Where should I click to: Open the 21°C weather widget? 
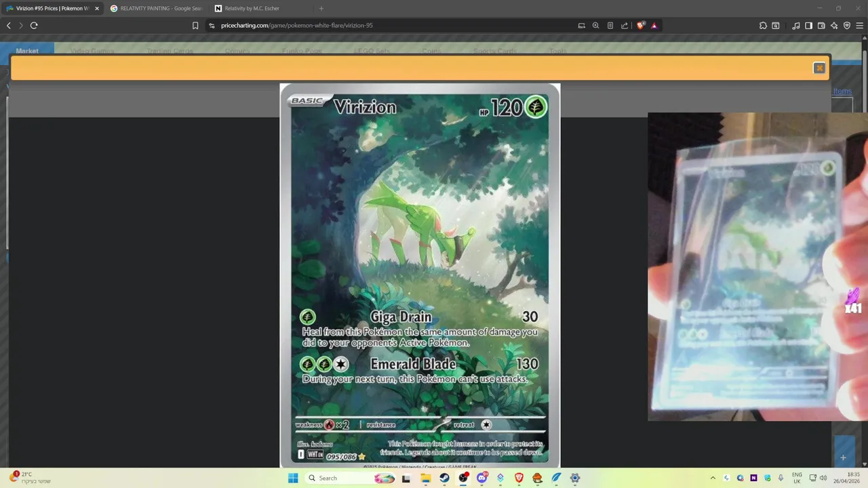pos(30,478)
